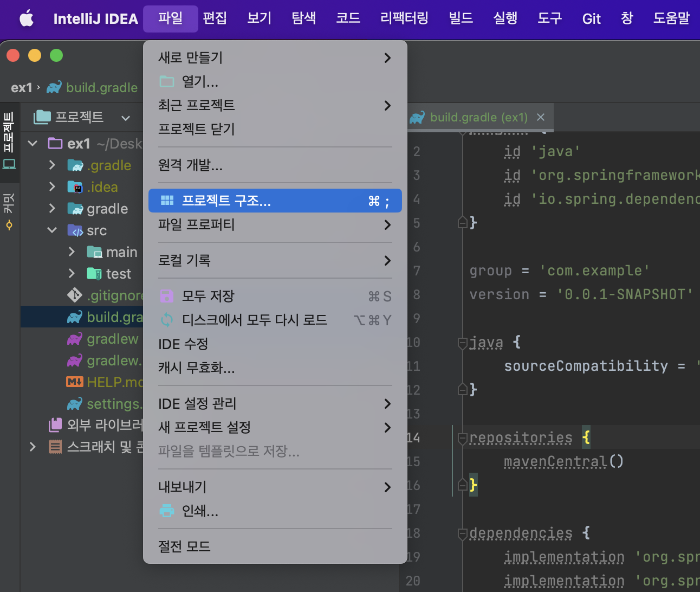The image size is (700, 592).
Task: Open the 실행 menu
Action: click(x=505, y=18)
